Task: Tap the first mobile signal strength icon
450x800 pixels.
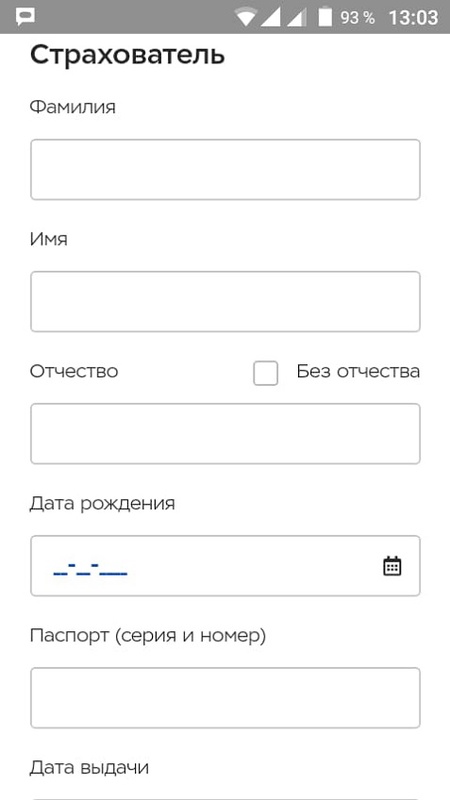Action: (x=271, y=17)
